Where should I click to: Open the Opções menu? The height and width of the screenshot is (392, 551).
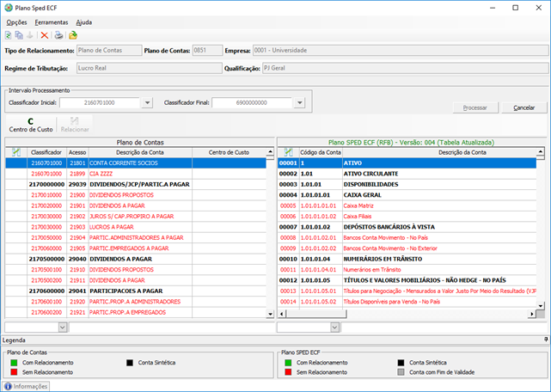[x=16, y=22]
